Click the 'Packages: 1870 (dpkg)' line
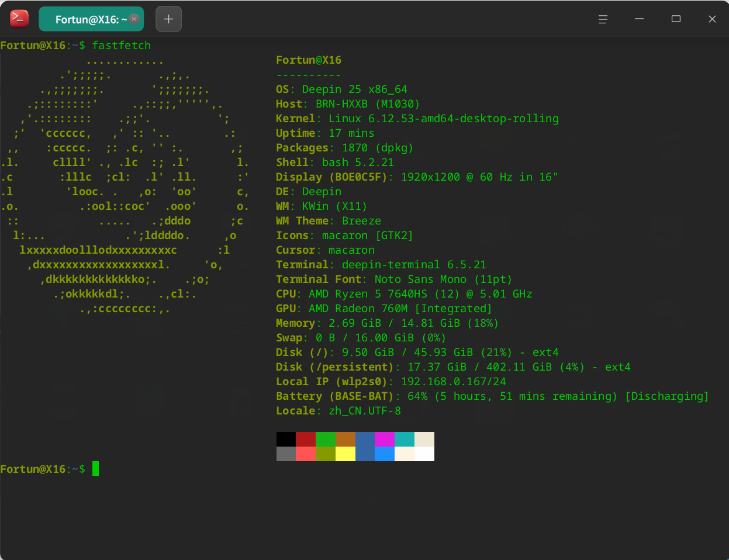The height and width of the screenshot is (560, 729). pyautogui.click(x=345, y=148)
